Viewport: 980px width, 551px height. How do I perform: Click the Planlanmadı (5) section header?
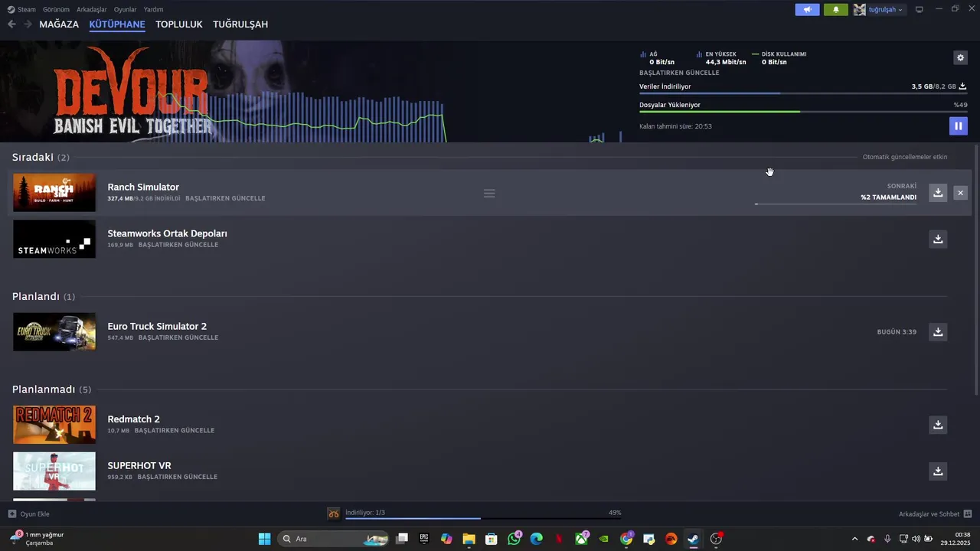51,390
